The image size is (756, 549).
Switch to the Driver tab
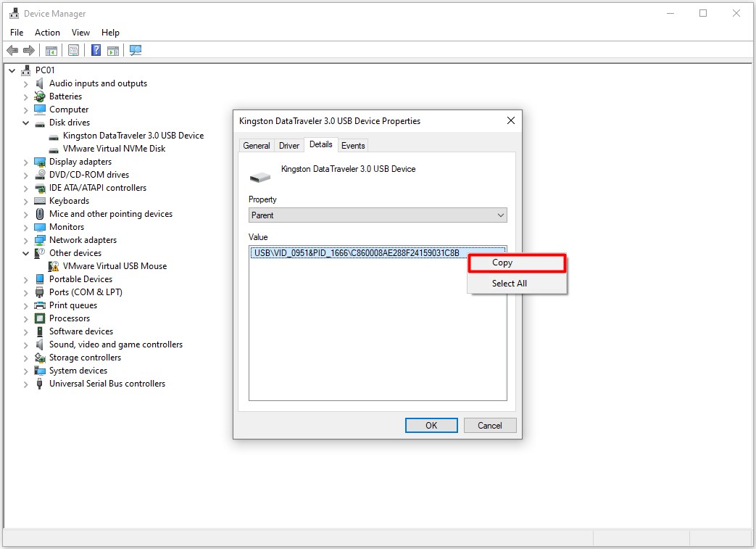(x=288, y=146)
